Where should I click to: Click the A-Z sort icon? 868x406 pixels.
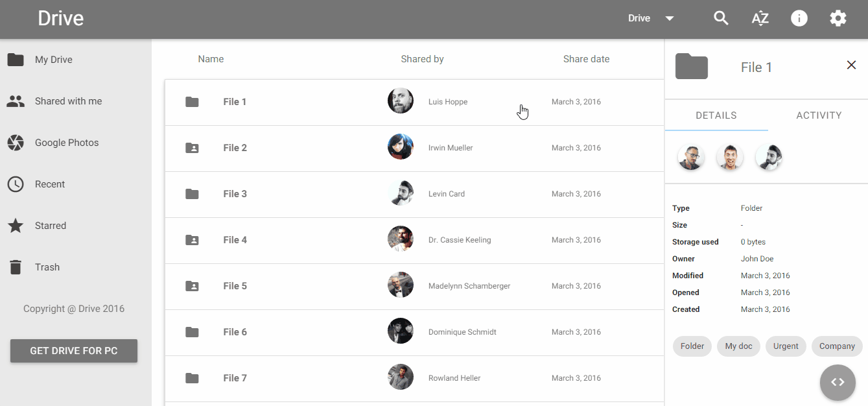[760, 18]
